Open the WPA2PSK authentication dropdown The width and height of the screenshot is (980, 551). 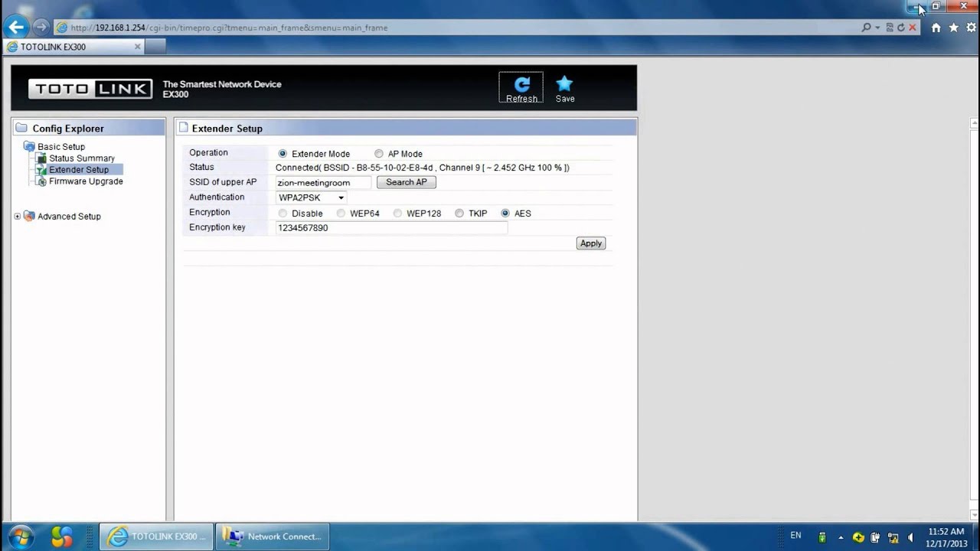(x=312, y=197)
